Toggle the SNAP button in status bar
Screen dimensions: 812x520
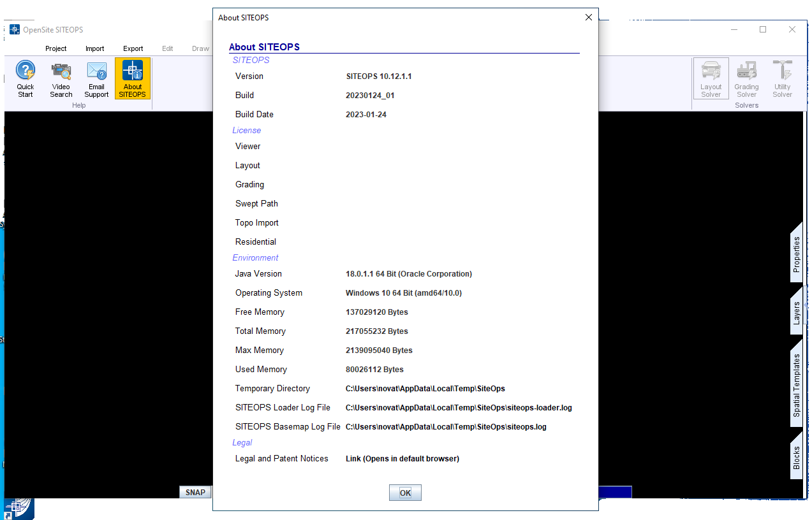[195, 492]
